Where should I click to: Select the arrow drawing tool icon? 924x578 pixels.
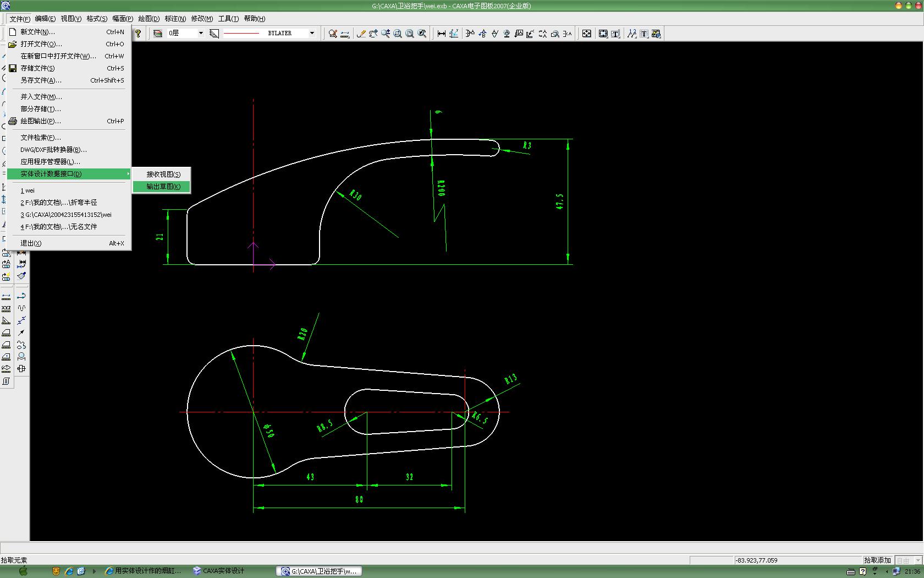tap(21, 332)
